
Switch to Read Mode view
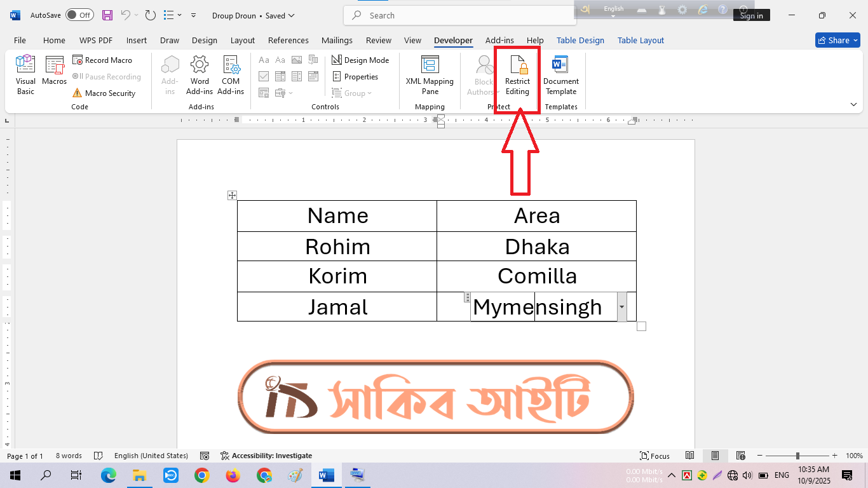click(x=689, y=456)
